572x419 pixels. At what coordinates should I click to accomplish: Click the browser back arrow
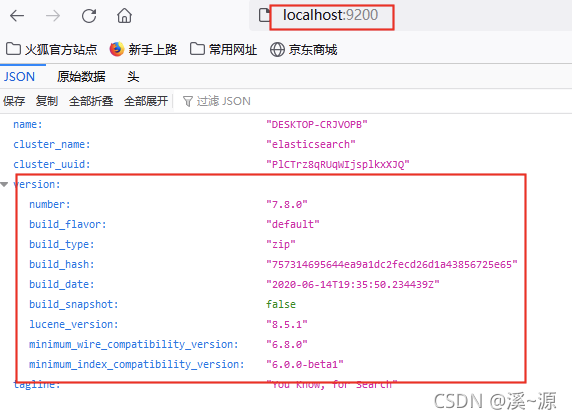[17, 16]
